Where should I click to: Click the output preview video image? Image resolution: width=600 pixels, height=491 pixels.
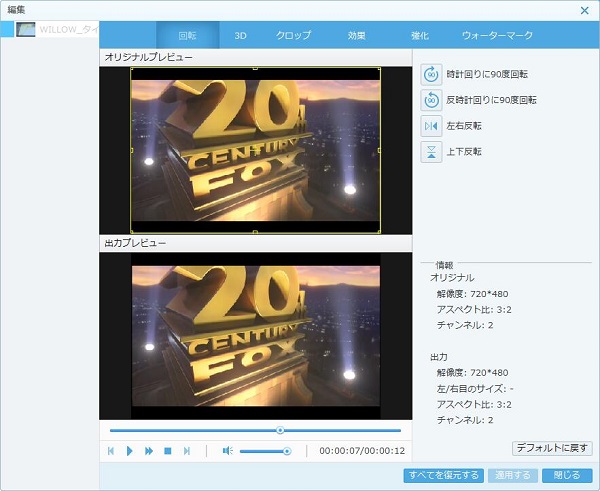point(256,336)
